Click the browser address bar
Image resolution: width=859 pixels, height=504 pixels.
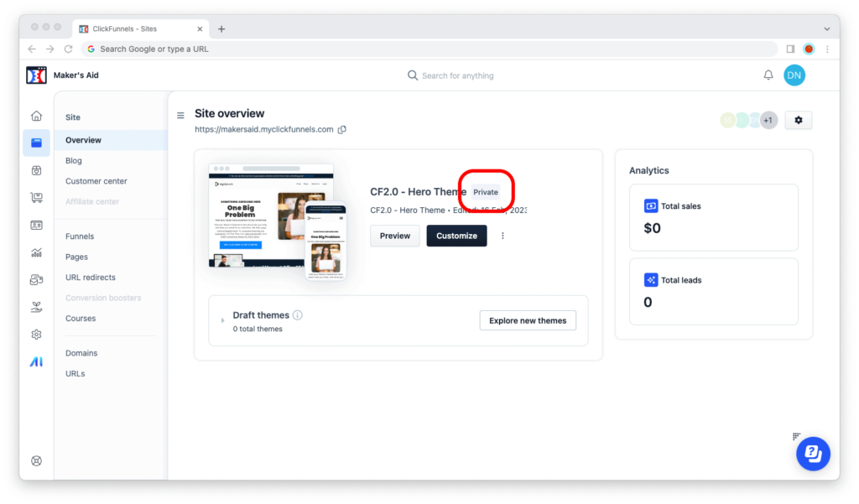tap(429, 49)
